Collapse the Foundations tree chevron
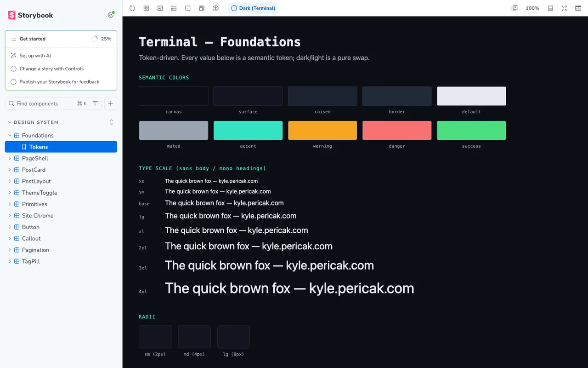 point(10,136)
